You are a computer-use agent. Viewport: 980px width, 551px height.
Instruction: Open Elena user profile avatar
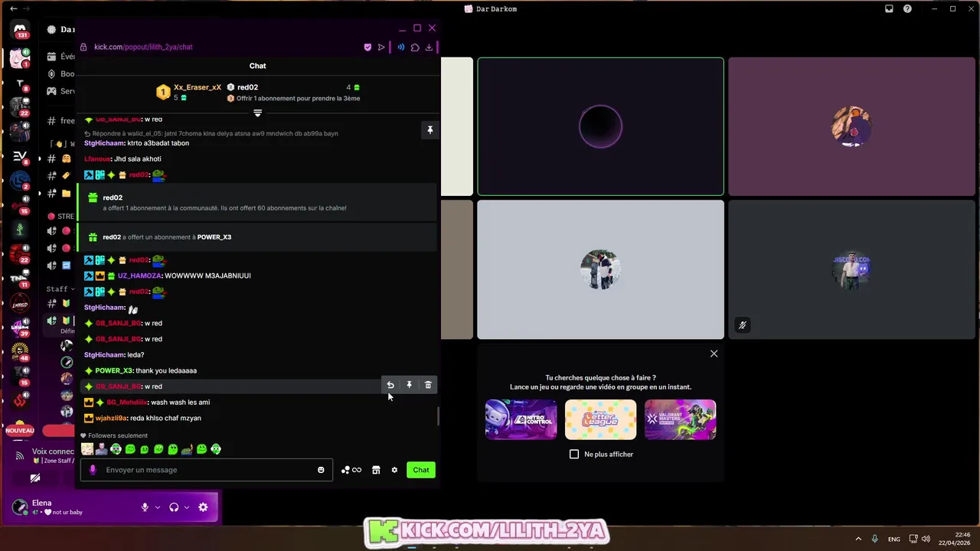(20, 507)
